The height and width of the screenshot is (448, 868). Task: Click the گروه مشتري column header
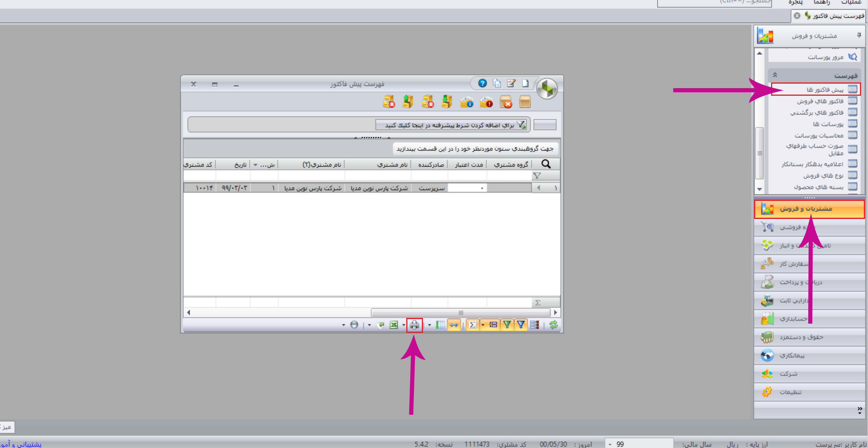coord(509,165)
